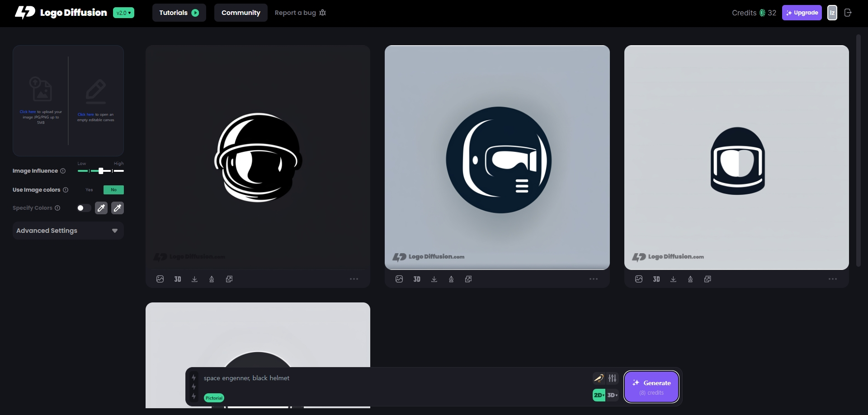Screen dimensions: 868x415
Task: Open the Tutorials page
Action: click(179, 13)
